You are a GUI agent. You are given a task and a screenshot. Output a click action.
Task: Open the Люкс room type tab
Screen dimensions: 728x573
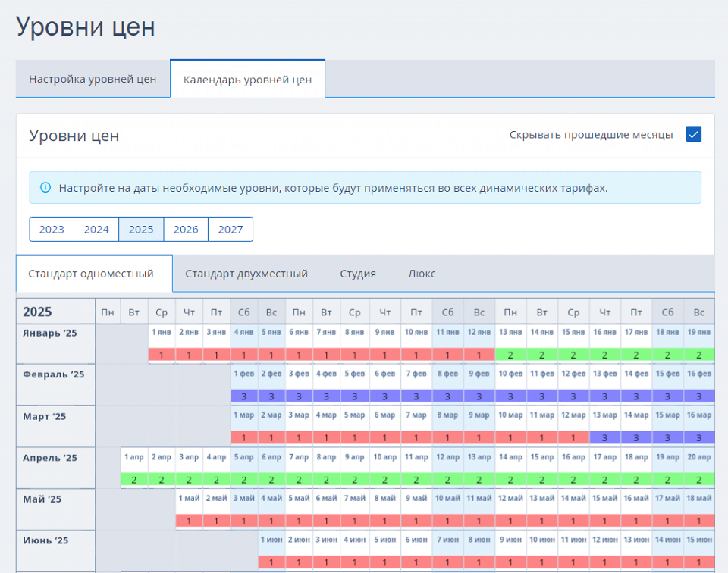422,274
